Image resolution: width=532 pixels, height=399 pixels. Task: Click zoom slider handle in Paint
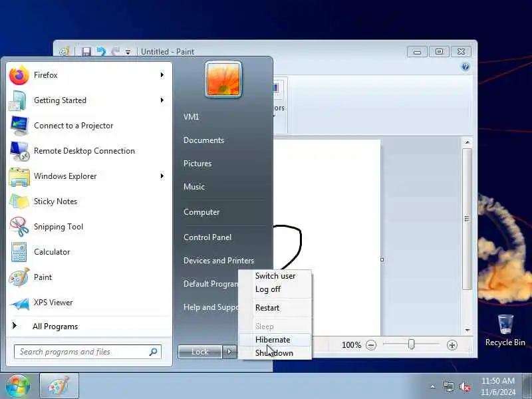(x=411, y=344)
